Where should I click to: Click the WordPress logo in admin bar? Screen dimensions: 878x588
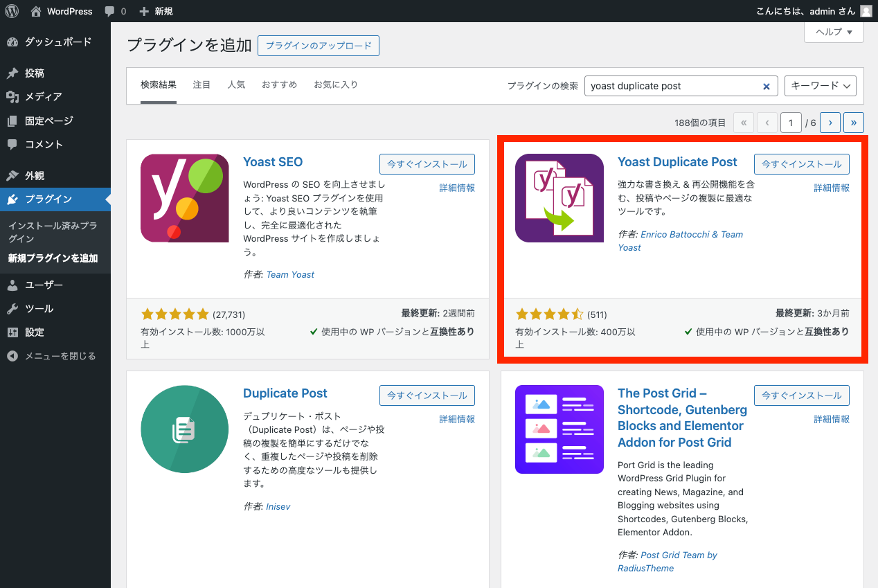point(12,11)
